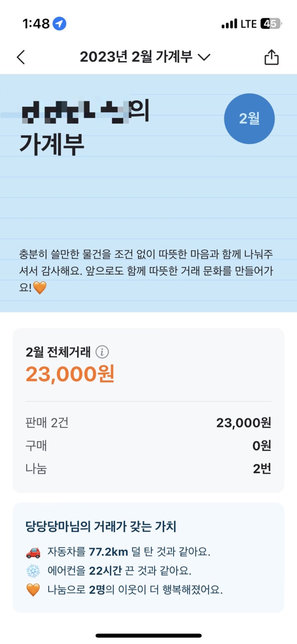Tap the cellular signal bars icon
The width and height of the screenshot is (297, 644).
(229, 24)
